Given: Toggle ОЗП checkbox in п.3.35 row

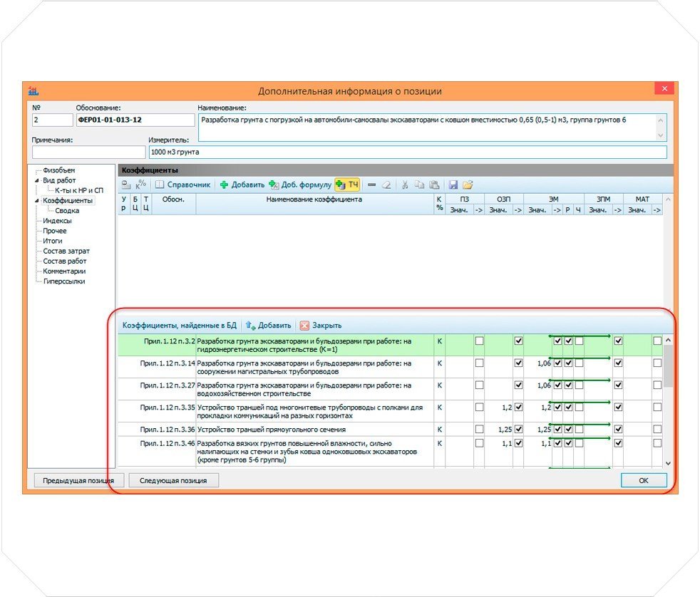Looking at the screenshot, I should click(x=518, y=407).
